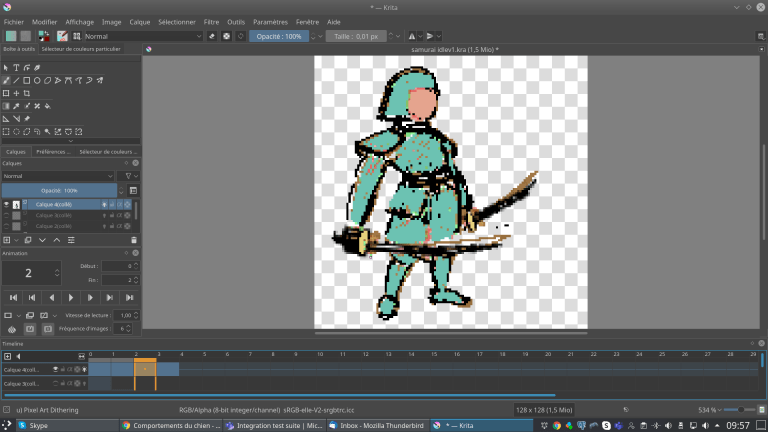
Task: Select the crop tool
Action: click(x=26, y=93)
